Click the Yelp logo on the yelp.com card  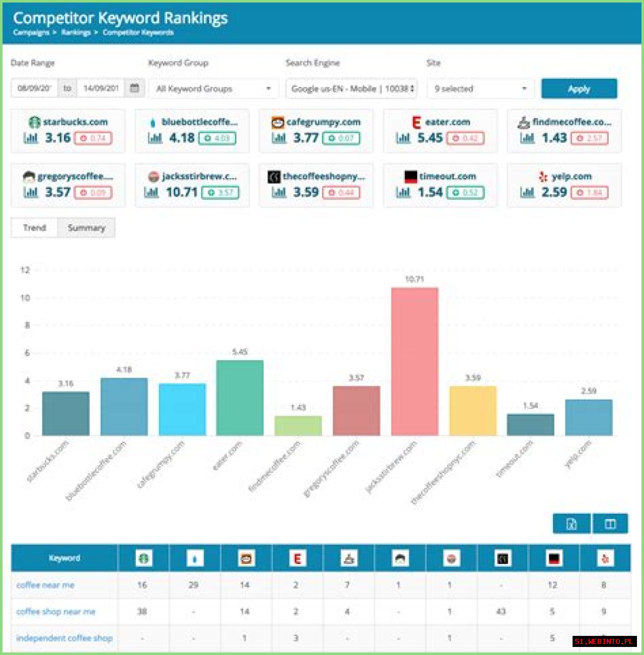pyautogui.click(x=543, y=177)
